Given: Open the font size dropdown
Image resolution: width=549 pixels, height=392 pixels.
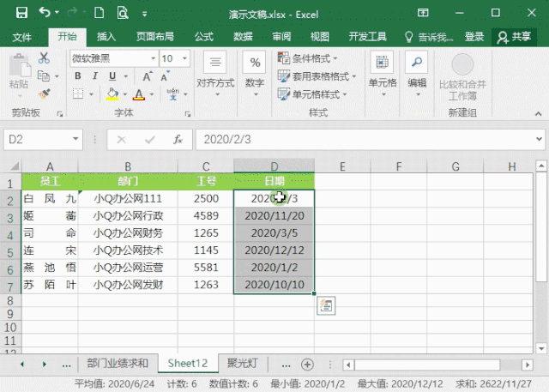Looking at the screenshot, I should click(x=184, y=58).
